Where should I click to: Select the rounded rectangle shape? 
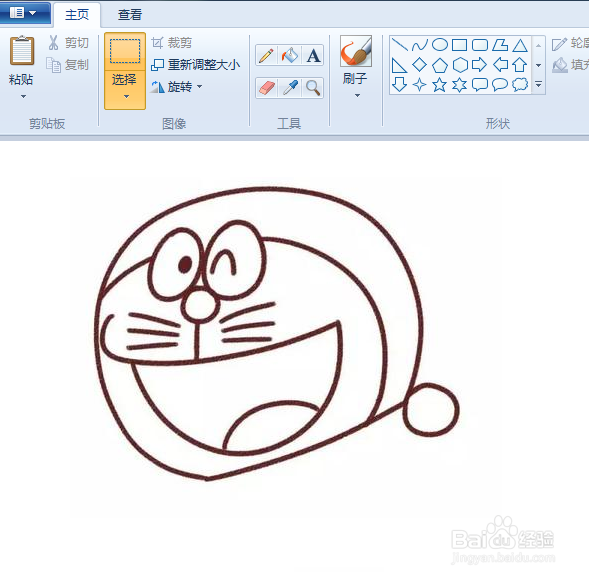pos(480,45)
